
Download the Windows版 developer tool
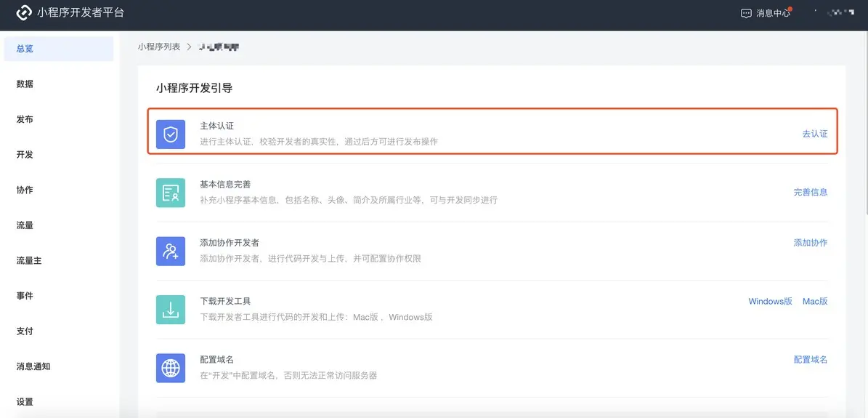770,302
